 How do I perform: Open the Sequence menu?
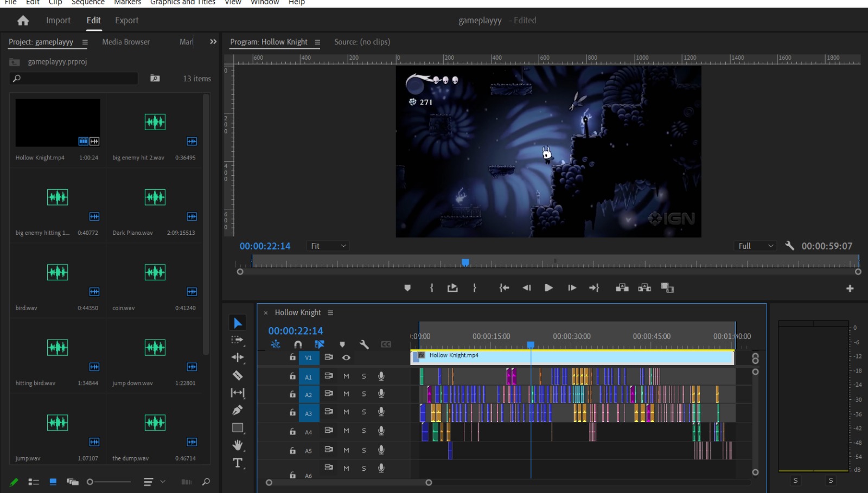click(x=88, y=3)
